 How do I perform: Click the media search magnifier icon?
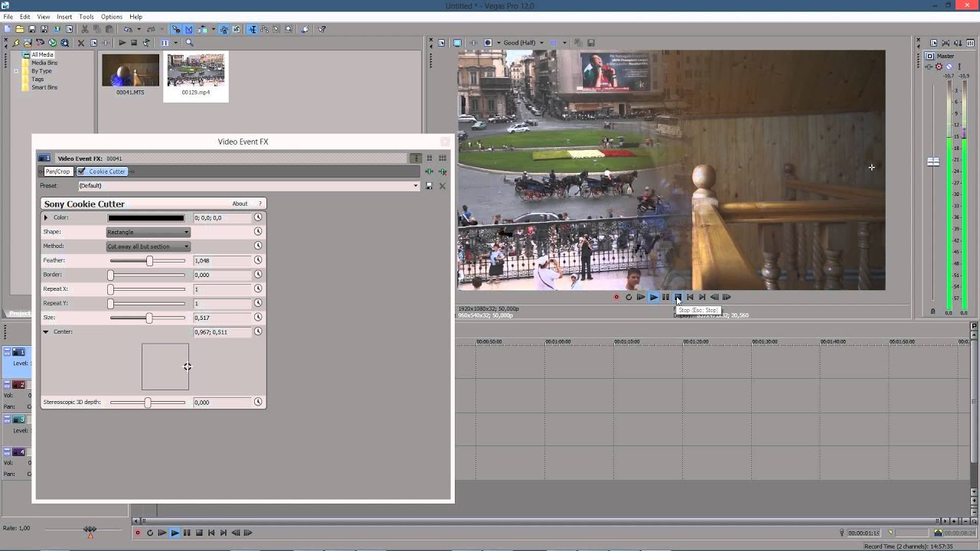189,43
